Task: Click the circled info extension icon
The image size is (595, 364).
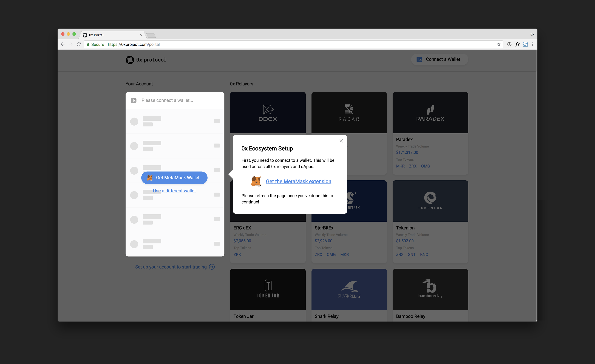Action: (509, 44)
